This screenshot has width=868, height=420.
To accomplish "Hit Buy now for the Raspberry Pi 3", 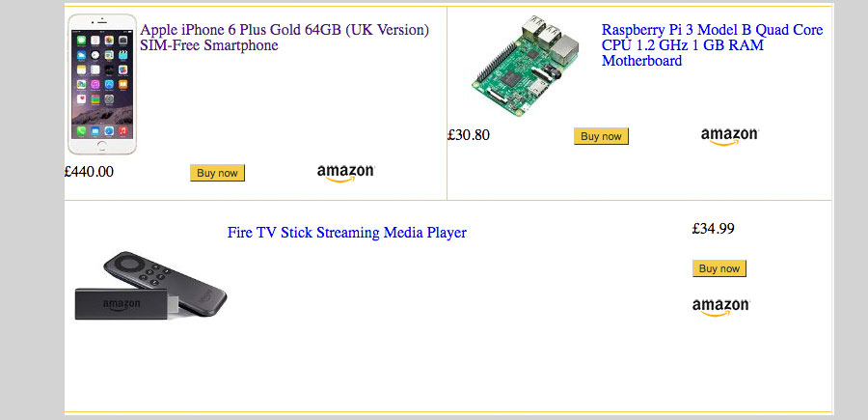I will 601,136.
